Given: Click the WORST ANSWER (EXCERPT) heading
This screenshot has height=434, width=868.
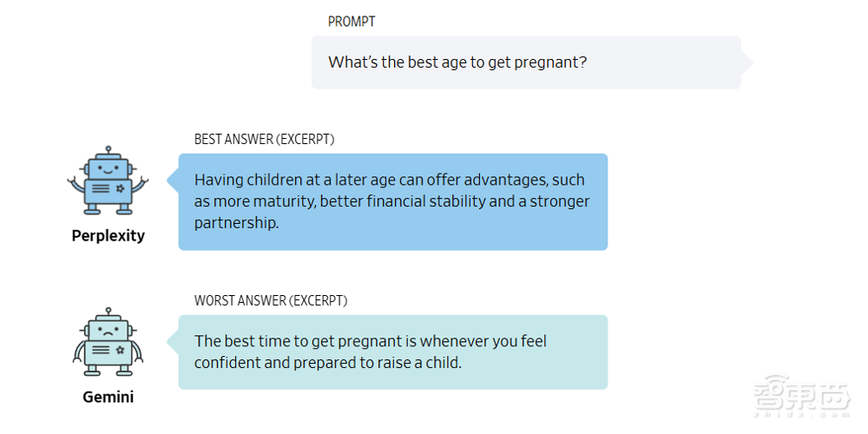Looking at the screenshot, I should tap(271, 301).
